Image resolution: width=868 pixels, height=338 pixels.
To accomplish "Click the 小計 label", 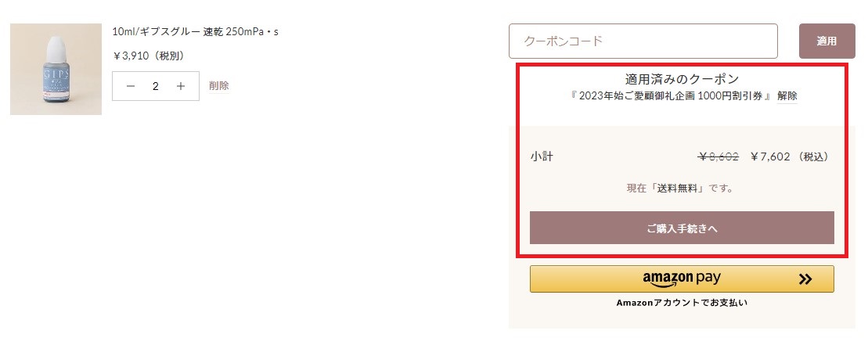I will (542, 156).
